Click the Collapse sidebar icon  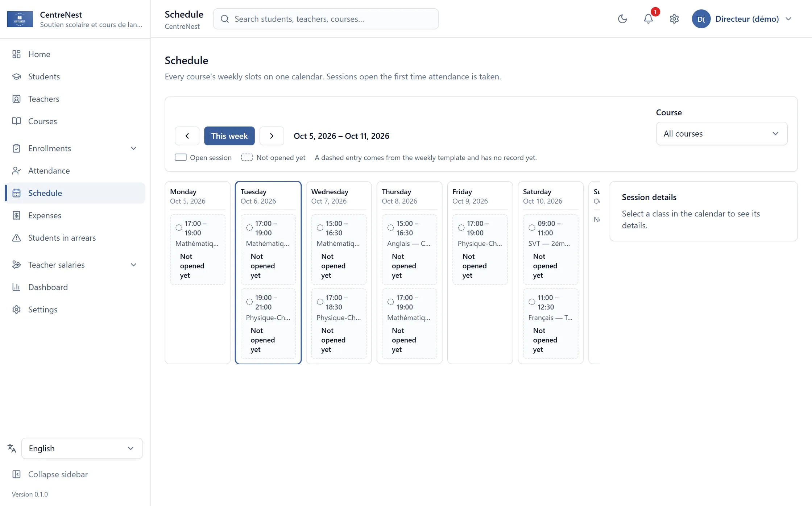[16, 474]
